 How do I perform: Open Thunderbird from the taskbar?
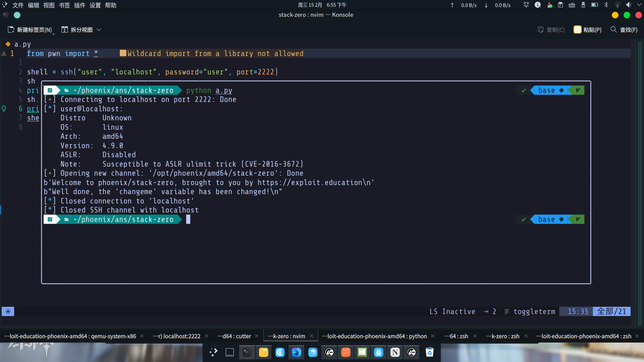(x=296, y=352)
